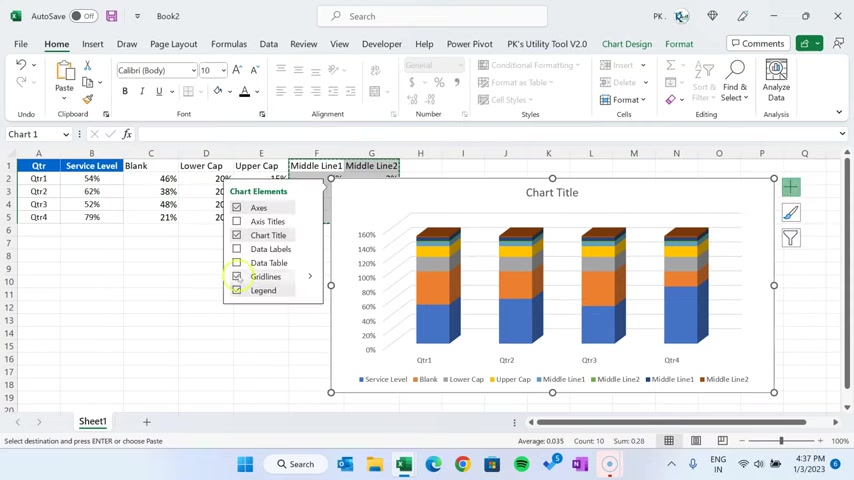The height and width of the screenshot is (480, 854).
Task: Click the search box in title bar
Action: click(432, 16)
